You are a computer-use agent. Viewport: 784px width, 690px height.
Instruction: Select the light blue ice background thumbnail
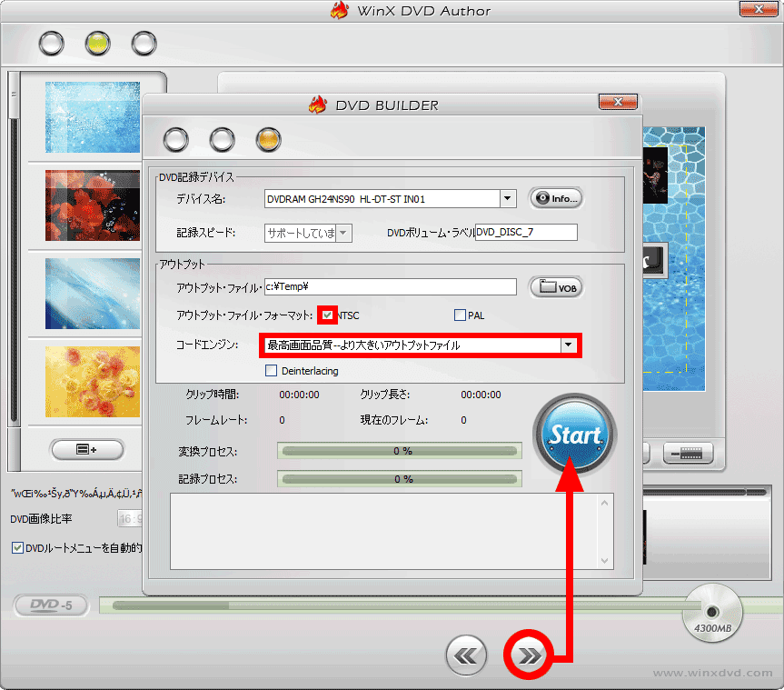(93, 117)
